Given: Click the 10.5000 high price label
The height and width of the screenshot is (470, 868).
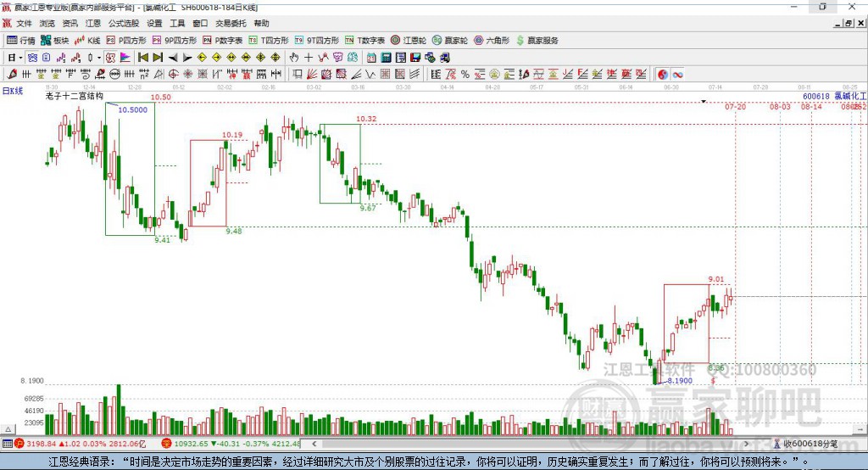Looking at the screenshot, I should 133,109.
